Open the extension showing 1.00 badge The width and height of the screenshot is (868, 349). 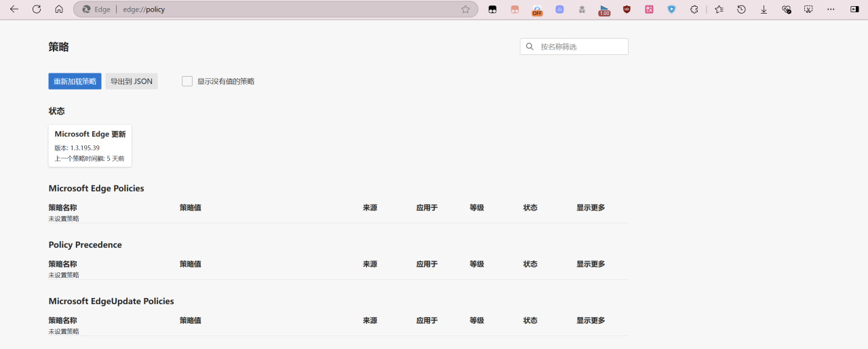(x=604, y=10)
